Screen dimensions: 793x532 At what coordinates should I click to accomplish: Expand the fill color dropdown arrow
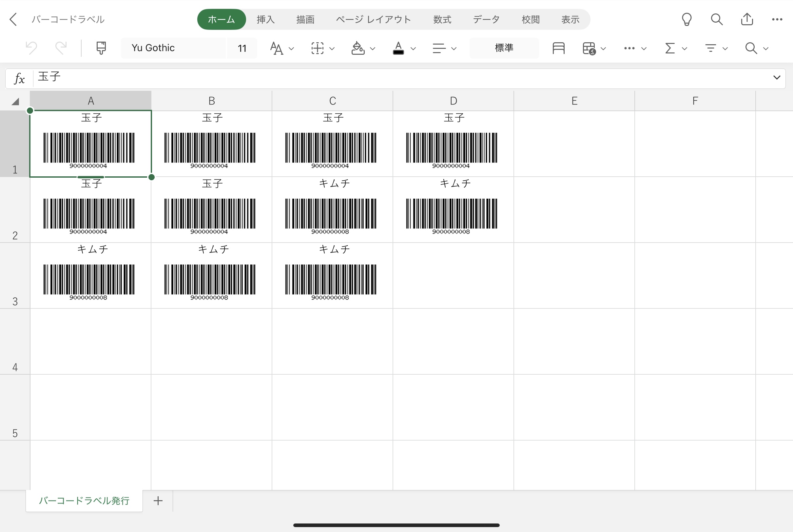373,49
